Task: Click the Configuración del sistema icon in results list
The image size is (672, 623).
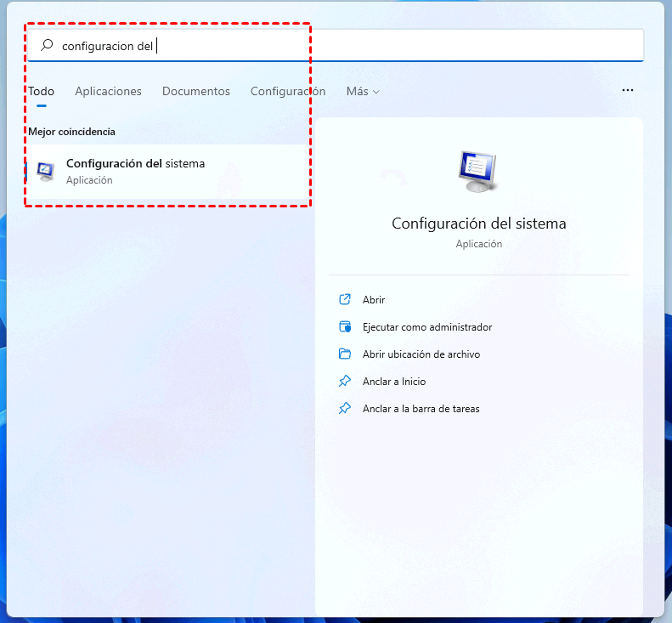Action: 45,171
